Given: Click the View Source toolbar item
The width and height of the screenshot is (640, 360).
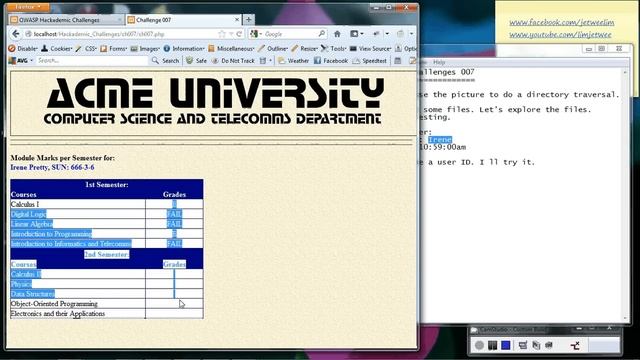Looking at the screenshot, I should [371, 49].
